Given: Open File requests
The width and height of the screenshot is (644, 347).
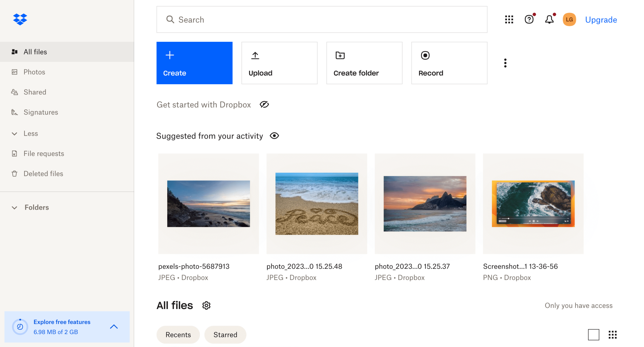Looking at the screenshot, I should point(44,153).
